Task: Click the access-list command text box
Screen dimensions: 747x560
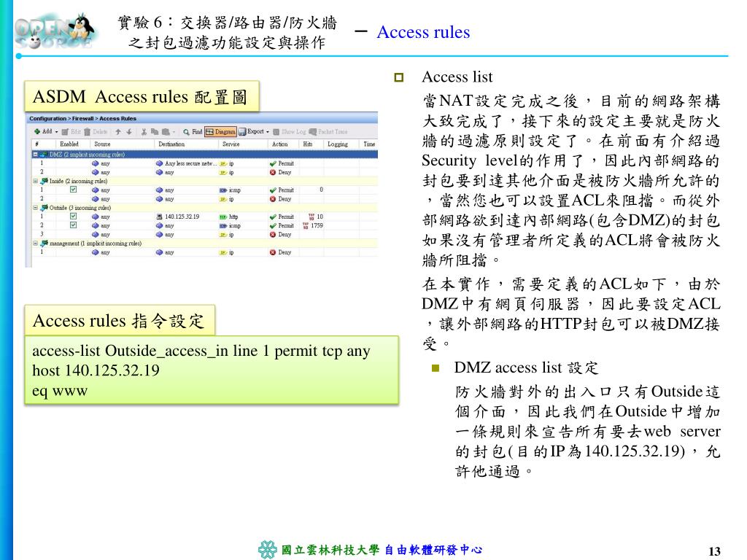Action: pos(212,370)
